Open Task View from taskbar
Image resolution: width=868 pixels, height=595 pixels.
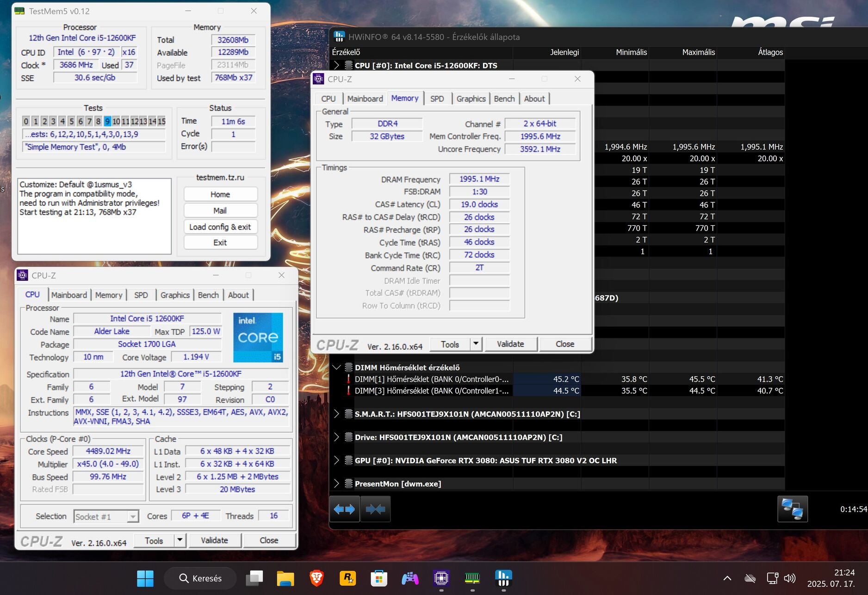click(254, 578)
